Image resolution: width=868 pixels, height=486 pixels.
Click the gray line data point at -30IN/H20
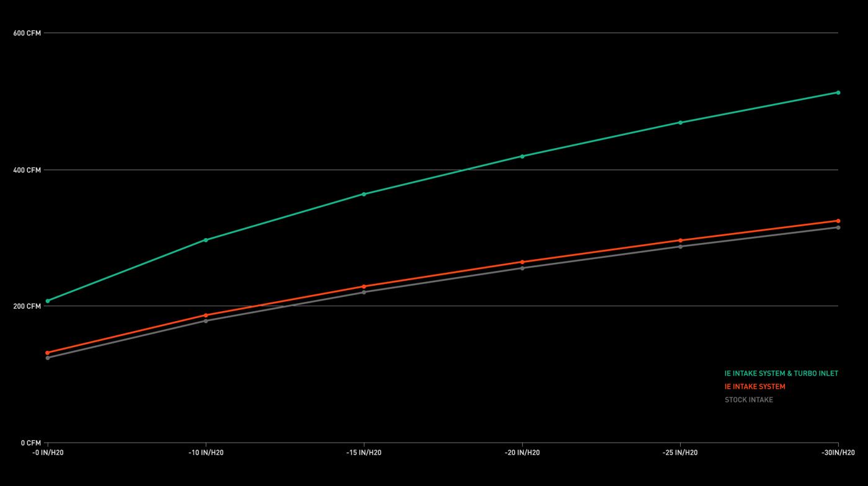pyautogui.click(x=838, y=228)
